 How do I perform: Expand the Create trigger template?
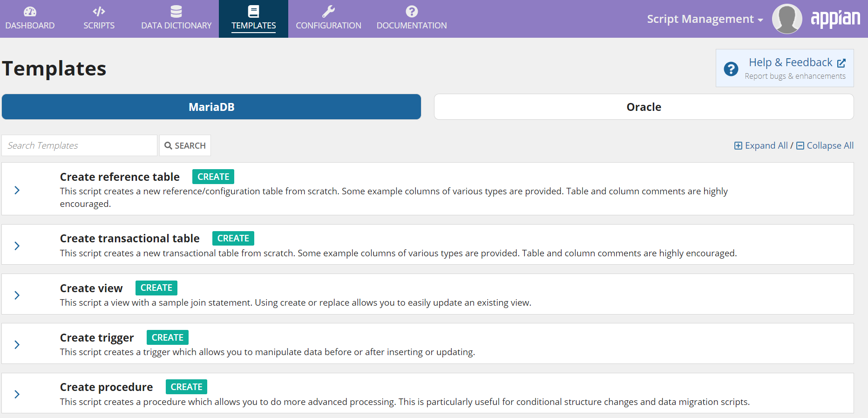point(17,344)
